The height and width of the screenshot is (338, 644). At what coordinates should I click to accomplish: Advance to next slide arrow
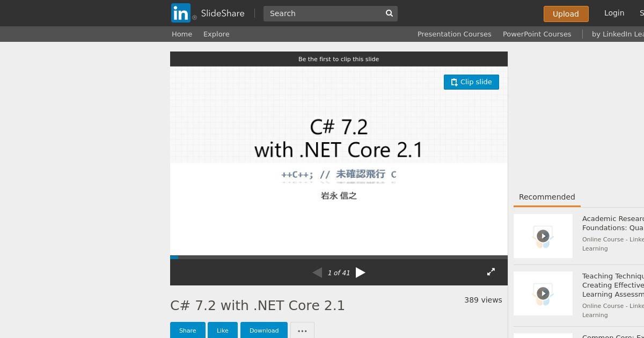[x=361, y=273]
